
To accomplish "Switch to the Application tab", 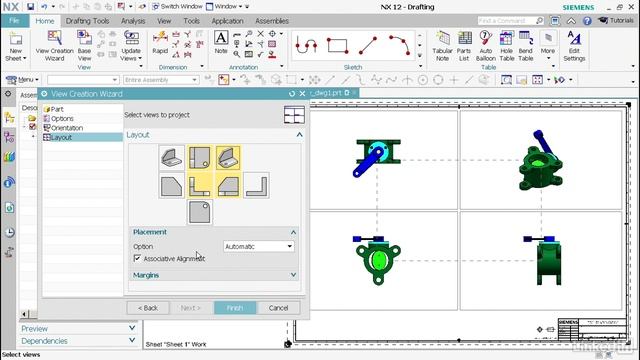I will click(x=227, y=21).
